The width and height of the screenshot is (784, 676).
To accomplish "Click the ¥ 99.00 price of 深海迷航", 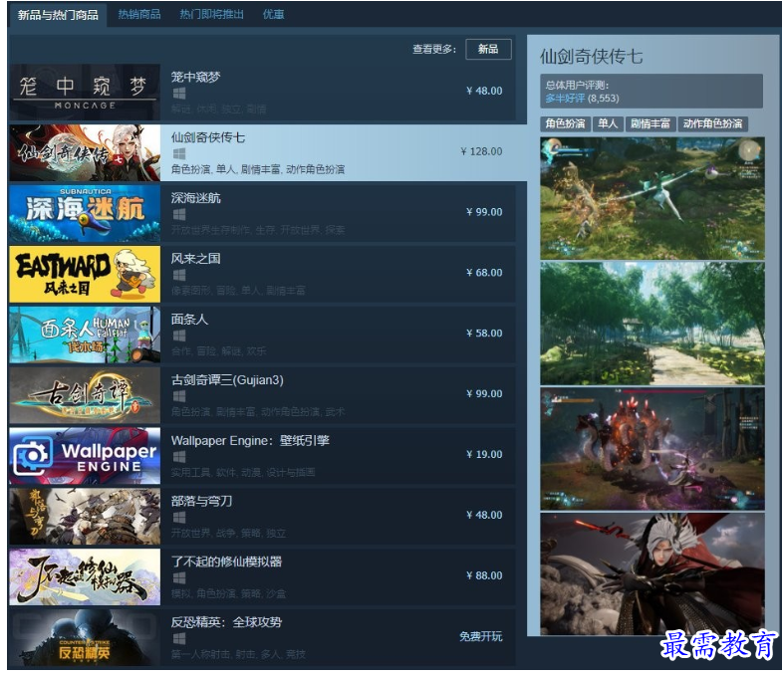I will [484, 212].
